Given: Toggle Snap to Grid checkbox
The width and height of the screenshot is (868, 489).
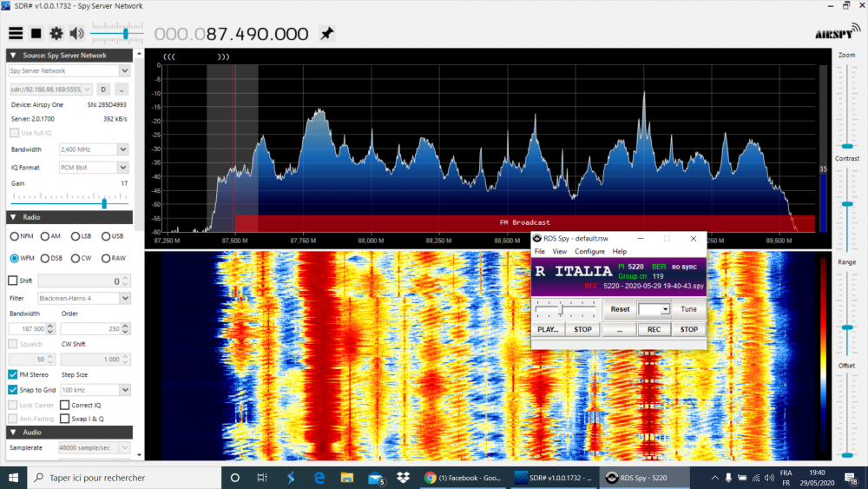Looking at the screenshot, I should coord(13,390).
